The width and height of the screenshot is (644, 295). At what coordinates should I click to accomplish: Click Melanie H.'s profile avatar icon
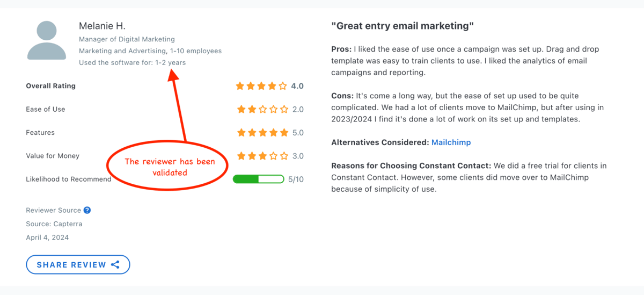pos(47,40)
